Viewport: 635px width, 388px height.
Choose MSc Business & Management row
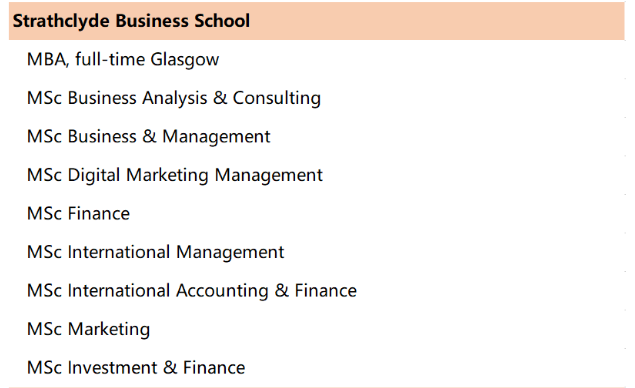[317, 136]
